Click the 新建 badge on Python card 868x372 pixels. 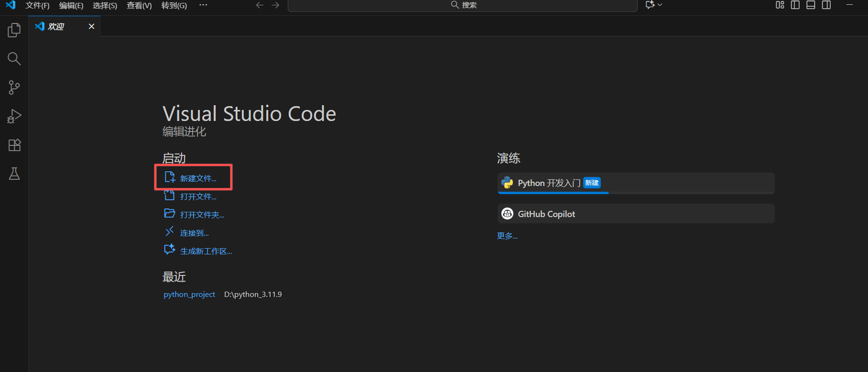pyautogui.click(x=592, y=183)
